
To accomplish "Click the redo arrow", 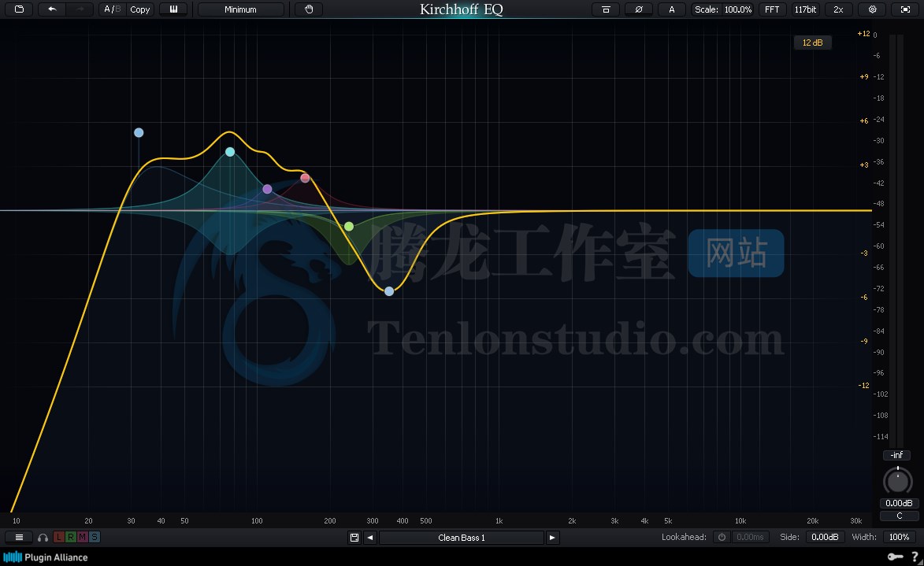I will [80, 9].
